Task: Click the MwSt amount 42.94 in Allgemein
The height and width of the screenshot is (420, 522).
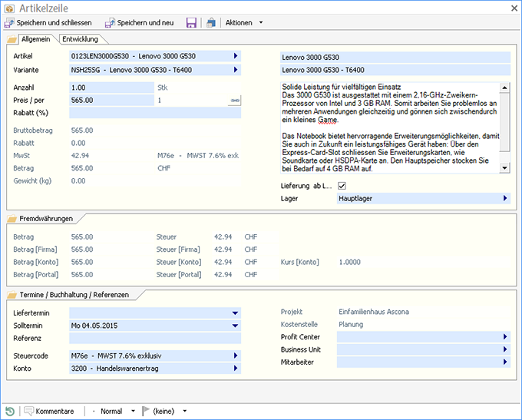Action: click(x=80, y=156)
